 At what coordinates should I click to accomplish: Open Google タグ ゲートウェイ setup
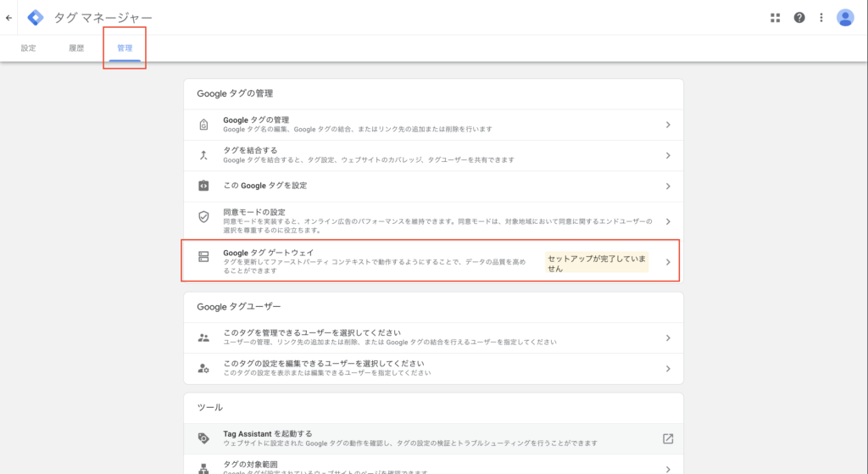point(433,261)
